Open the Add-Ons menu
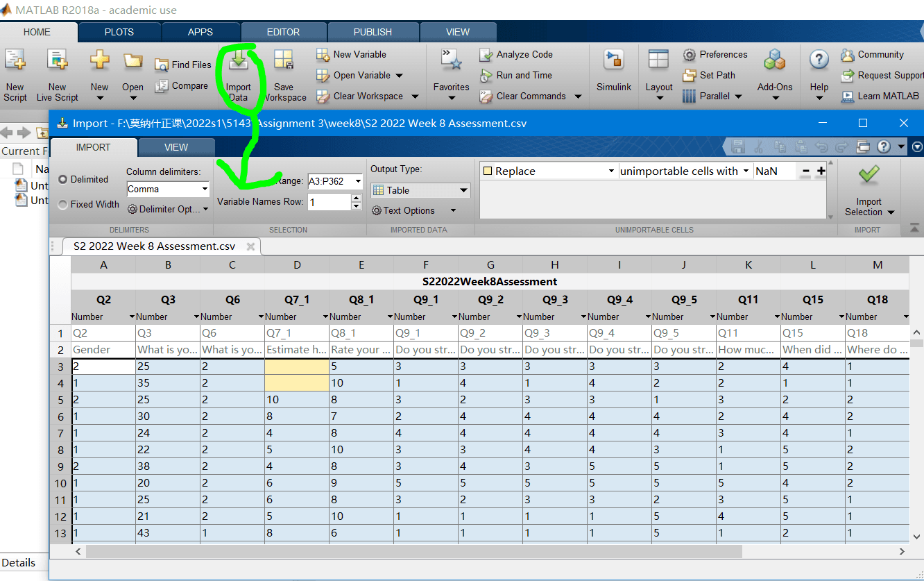The width and height of the screenshot is (924, 581). click(775, 75)
